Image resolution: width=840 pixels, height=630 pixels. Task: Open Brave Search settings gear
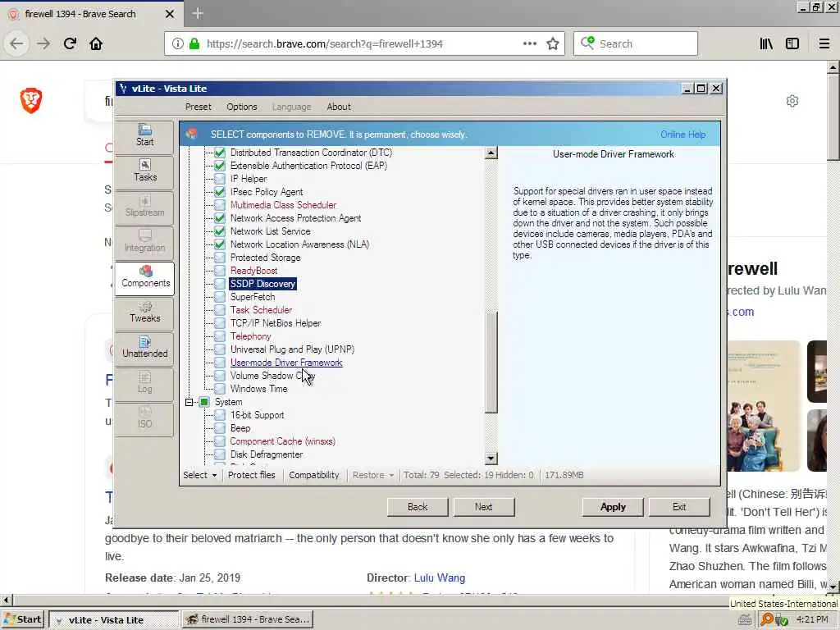(x=792, y=101)
